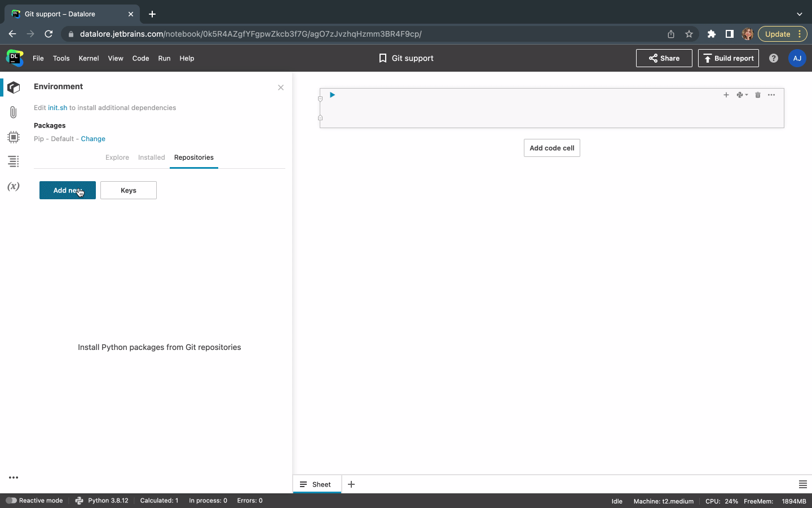
Task: Open the Environment sidebar icon
Action: click(x=14, y=87)
